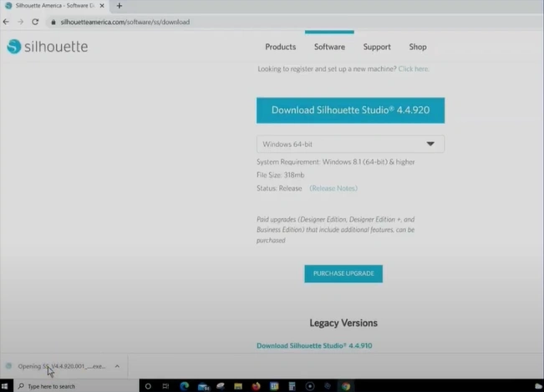Click the 'Legacy Versions' heading
Image resolution: width=544 pixels, height=392 pixels.
click(343, 323)
